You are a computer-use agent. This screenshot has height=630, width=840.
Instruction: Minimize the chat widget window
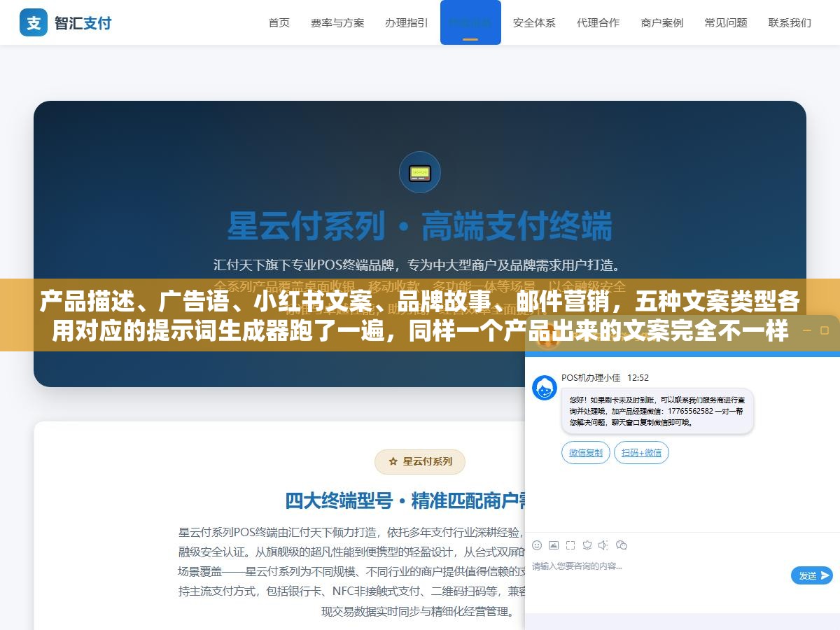806,330
